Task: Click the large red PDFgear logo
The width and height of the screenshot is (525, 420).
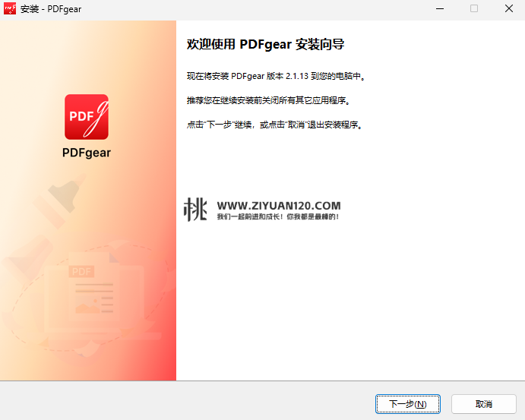Action: [x=87, y=117]
